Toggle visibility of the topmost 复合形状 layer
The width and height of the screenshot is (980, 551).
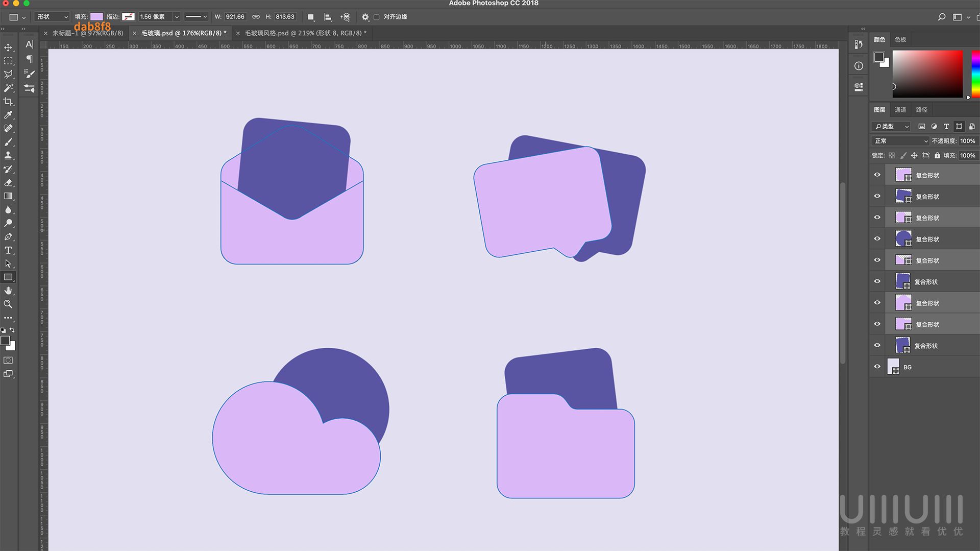click(877, 175)
